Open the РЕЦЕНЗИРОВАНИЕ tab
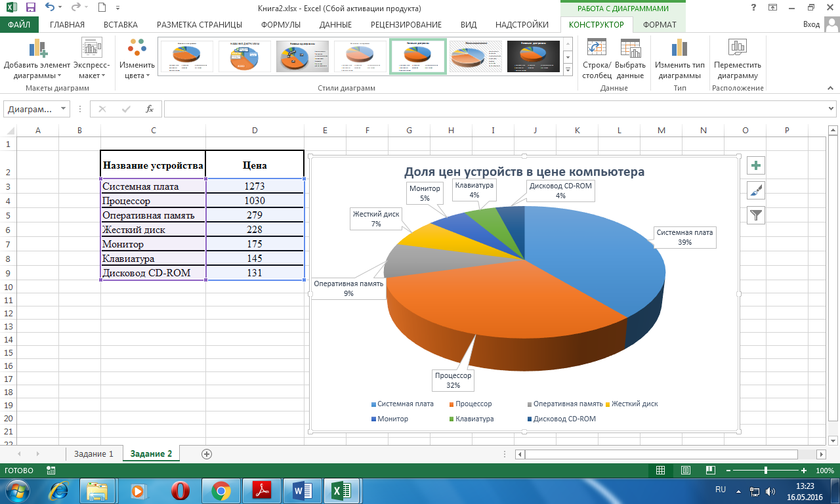This screenshot has height=504, width=840. pos(406,25)
